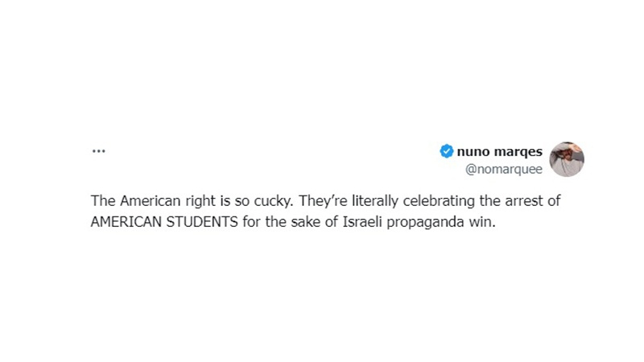Open nuno marqes profile avatar
Image resolution: width=644 pixels, height=362 pixels.
[567, 159]
